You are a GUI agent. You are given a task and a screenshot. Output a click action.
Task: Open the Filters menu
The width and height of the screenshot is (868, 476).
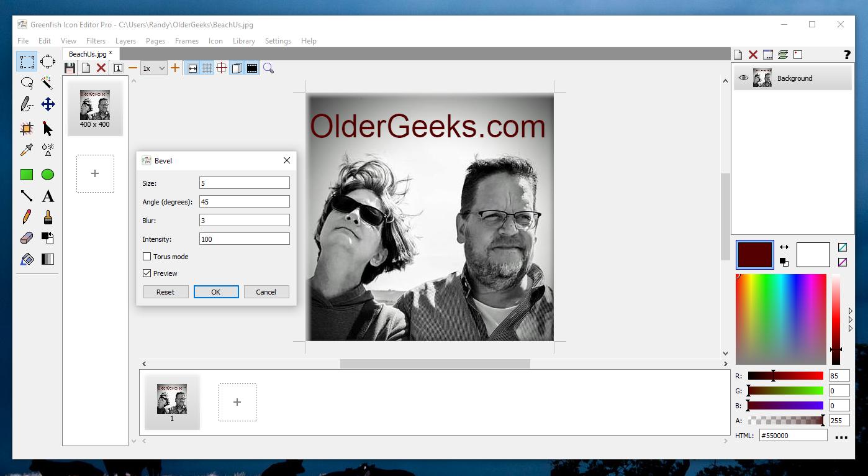point(96,41)
